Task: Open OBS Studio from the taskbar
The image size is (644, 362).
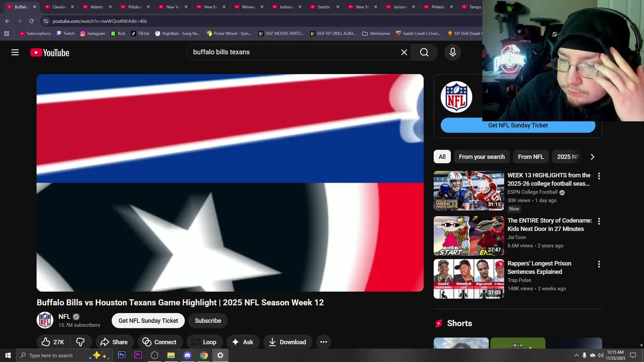Action: pos(154,355)
